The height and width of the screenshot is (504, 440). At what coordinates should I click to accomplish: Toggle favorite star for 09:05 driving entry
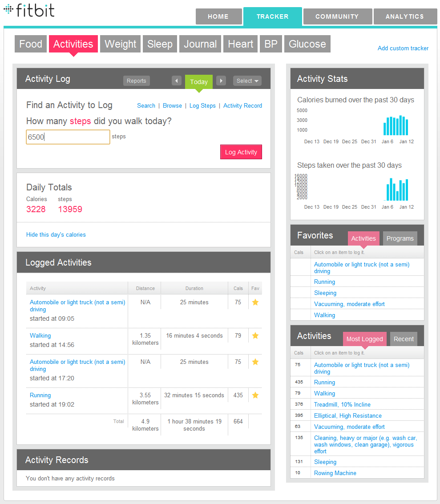click(x=255, y=302)
